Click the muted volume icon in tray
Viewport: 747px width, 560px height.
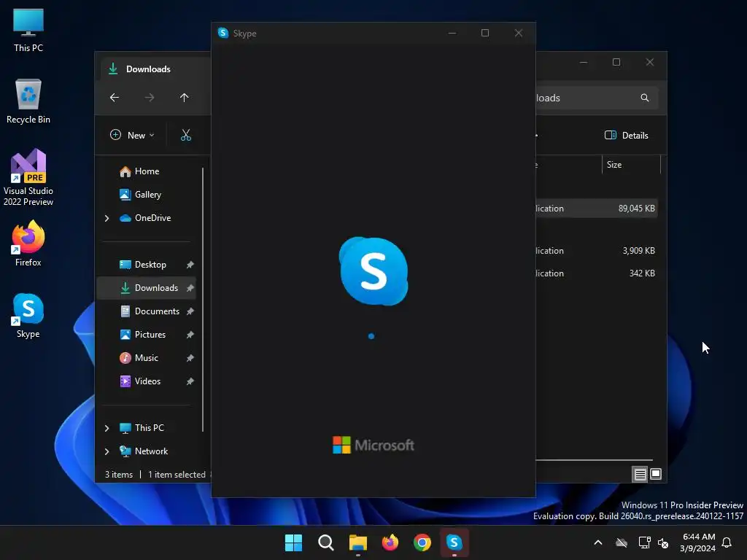coord(663,542)
